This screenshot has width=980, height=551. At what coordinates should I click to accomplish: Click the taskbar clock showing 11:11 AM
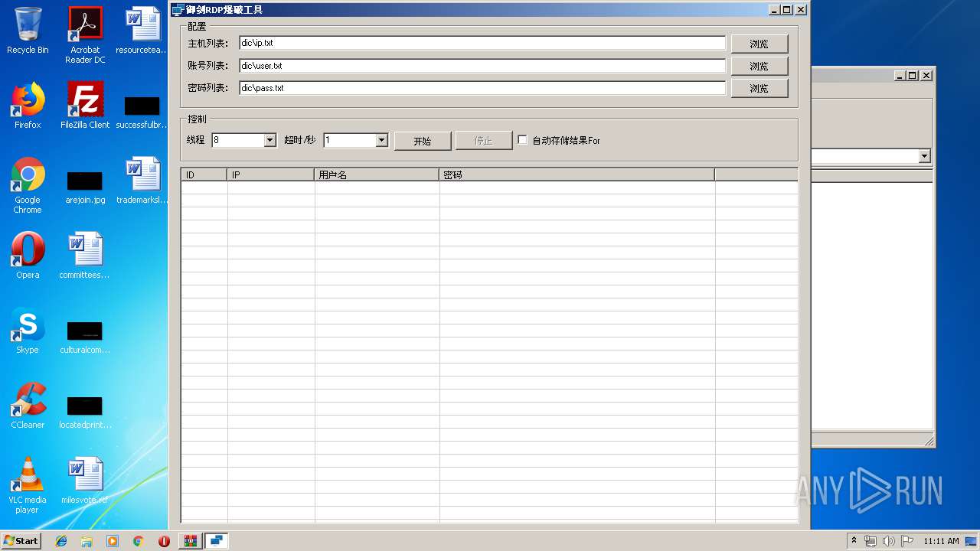pyautogui.click(x=941, y=541)
